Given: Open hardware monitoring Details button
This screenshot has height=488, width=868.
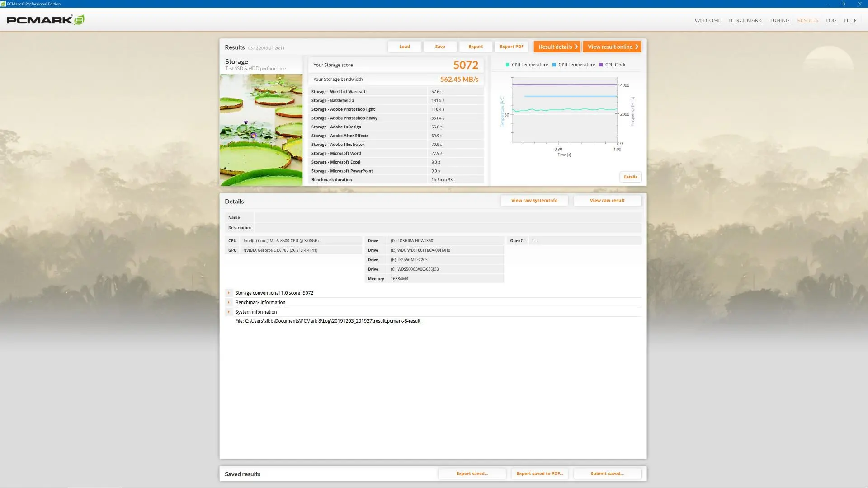Looking at the screenshot, I should click(x=630, y=177).
